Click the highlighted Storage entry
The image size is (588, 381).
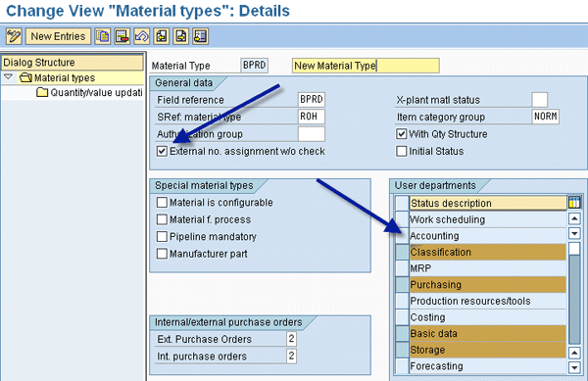pos(487,350)
